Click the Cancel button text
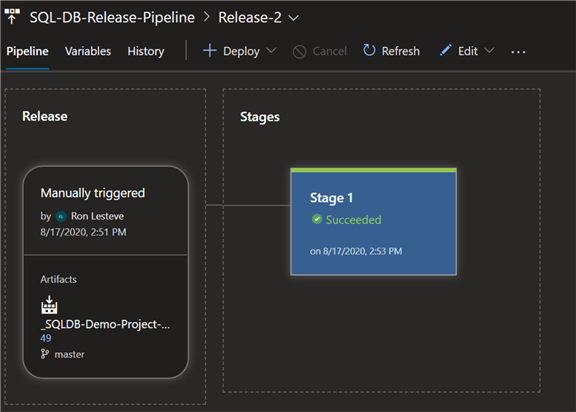Viewport: 576px width, 412px height. coord(330,51)
